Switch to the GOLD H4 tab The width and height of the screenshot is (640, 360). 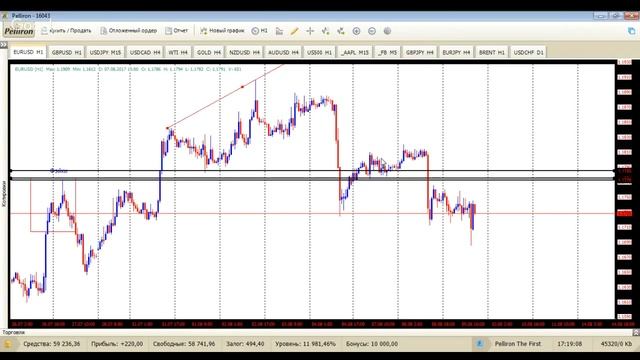tap(209, 53)
